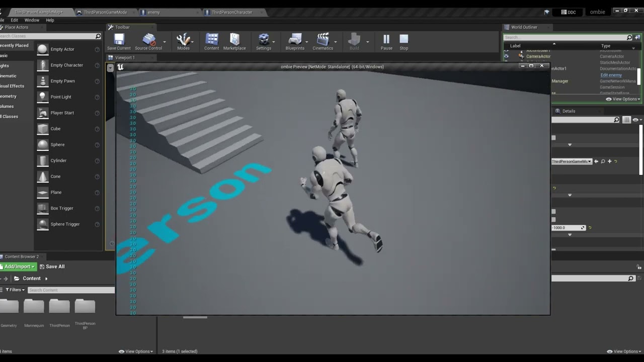Open the Help menu
The width and height of the screenshot is (644, 362).
(50, 20)
